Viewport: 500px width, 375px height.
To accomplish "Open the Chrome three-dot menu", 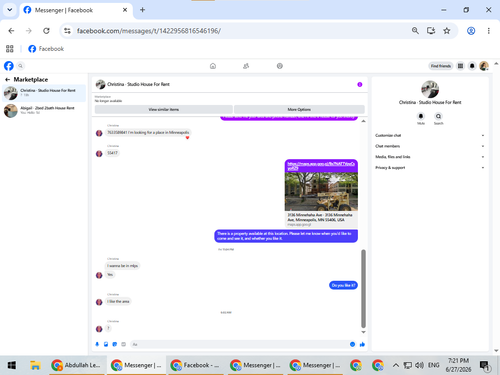I will click(489, 31).
